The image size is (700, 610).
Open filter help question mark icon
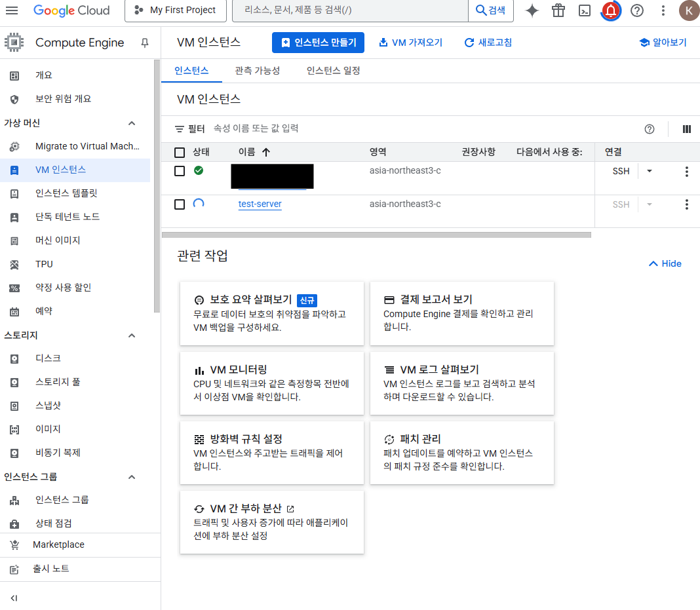(x=650, y=129)
